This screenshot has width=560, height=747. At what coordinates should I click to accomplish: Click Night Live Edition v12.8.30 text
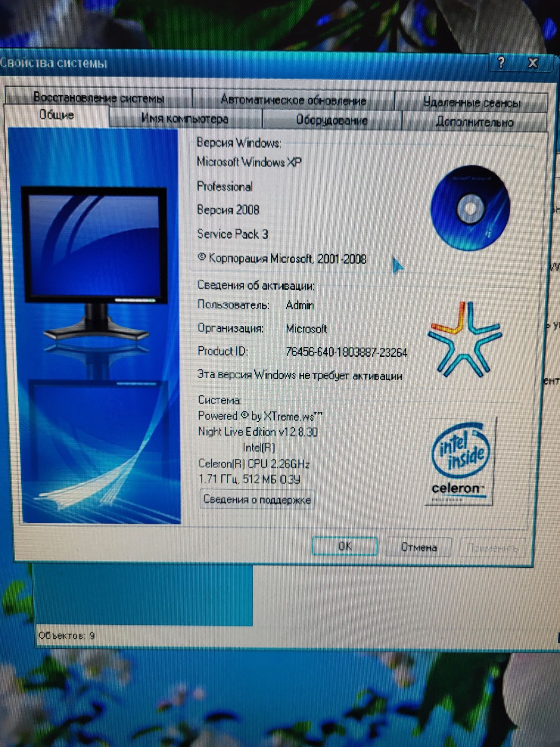pyautogui.click(x=258, y=432)
